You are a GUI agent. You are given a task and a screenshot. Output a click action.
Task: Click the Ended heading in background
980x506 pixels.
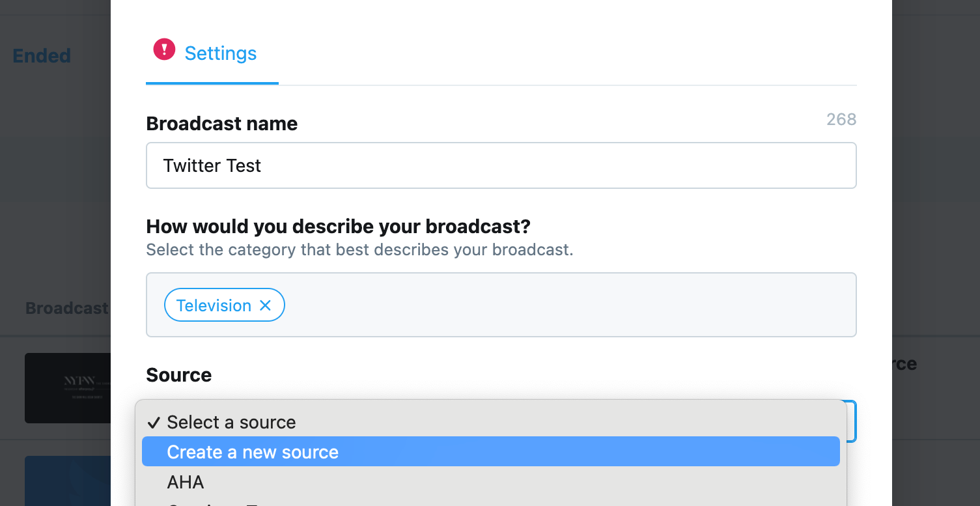[x=42, y=56]
